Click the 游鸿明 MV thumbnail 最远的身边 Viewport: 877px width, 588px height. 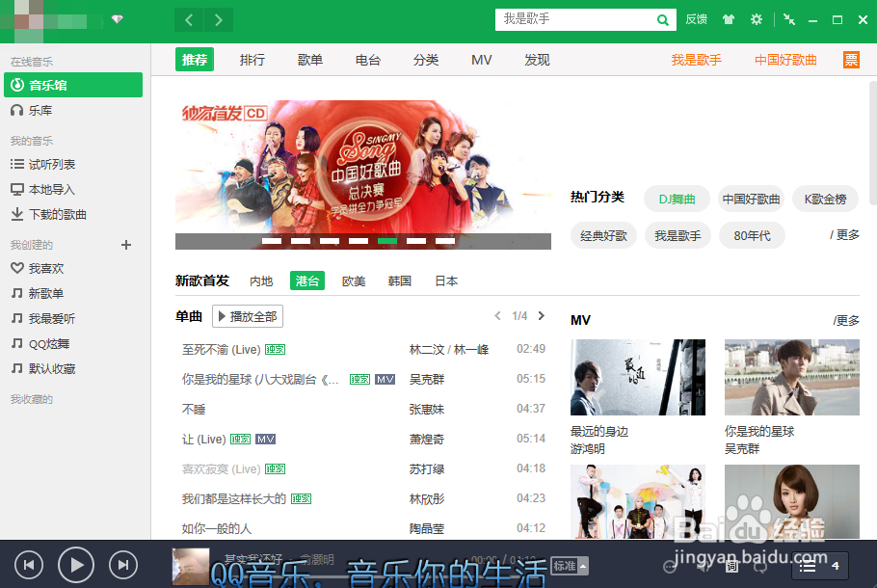637,376
